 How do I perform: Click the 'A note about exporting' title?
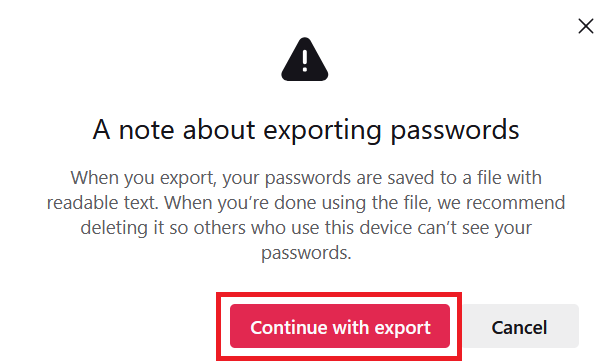tap(237, 130)
